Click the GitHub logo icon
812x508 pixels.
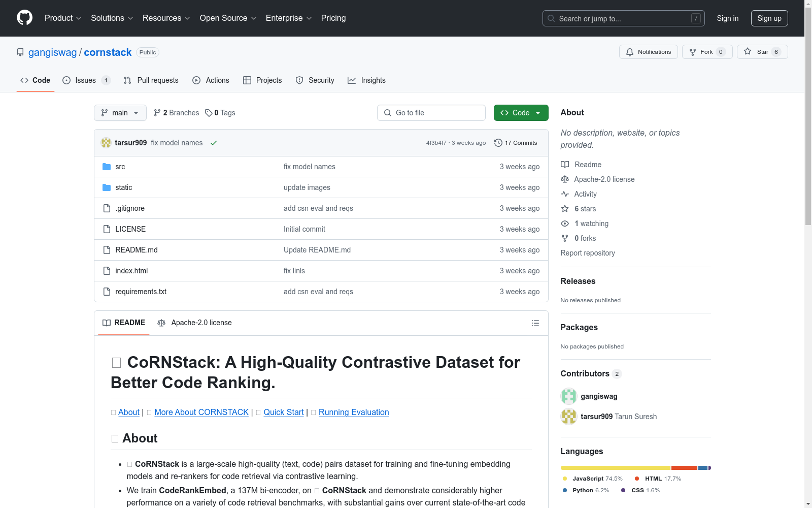(24, 18)
